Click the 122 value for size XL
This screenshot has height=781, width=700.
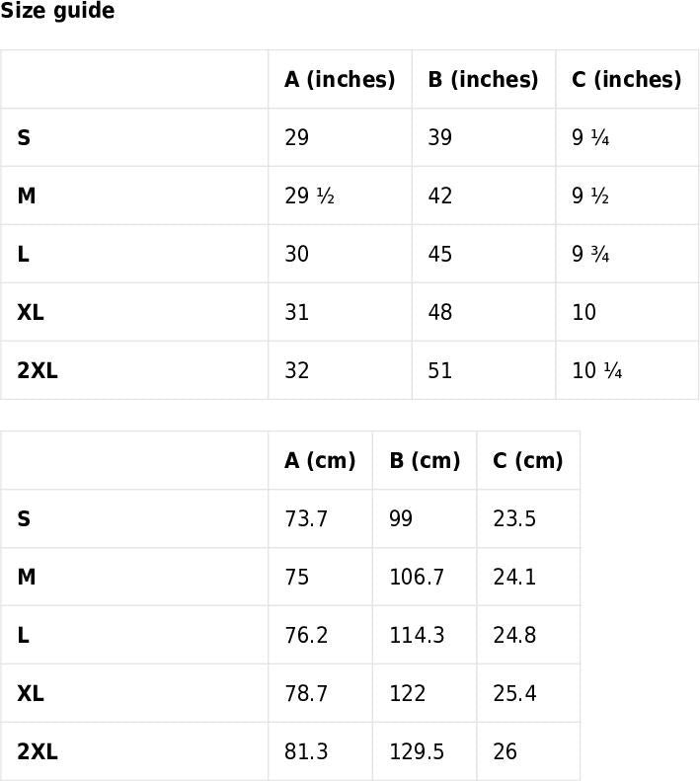[x=408, y=694]
